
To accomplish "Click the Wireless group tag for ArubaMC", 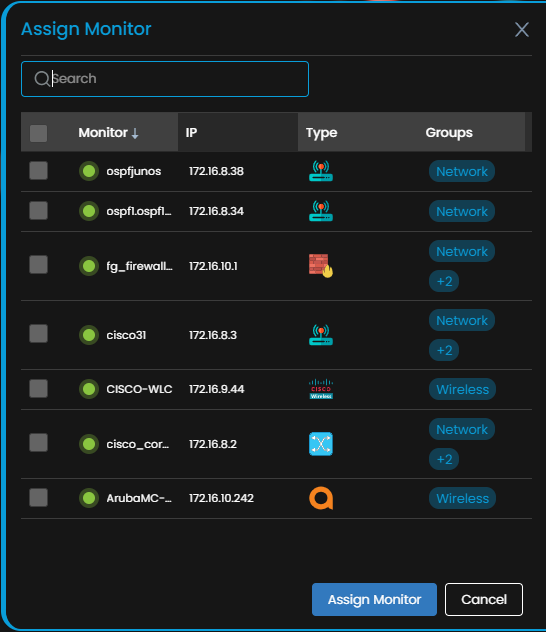I will click(462, 498).
